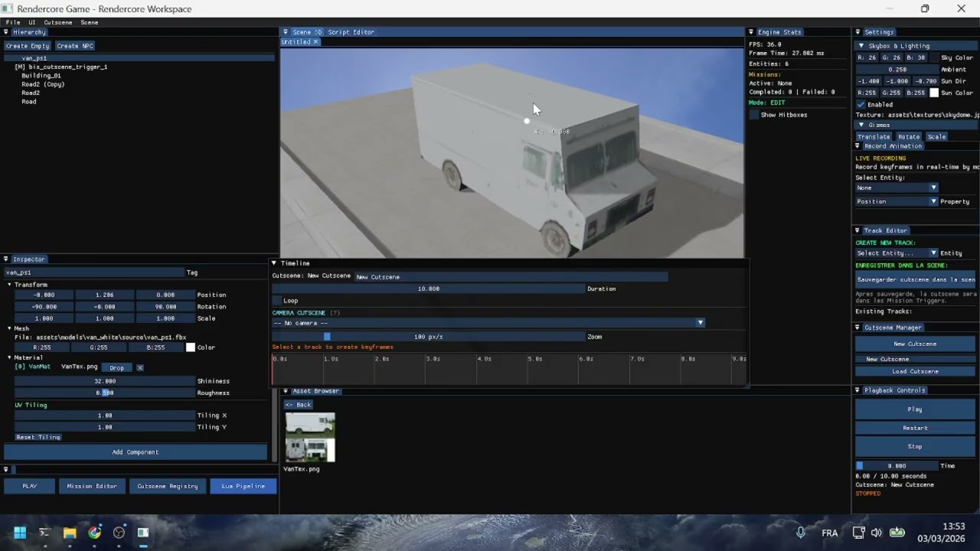Click the Add Component button
The height and width of the screenshot is (551, 980).
(136, 452)
